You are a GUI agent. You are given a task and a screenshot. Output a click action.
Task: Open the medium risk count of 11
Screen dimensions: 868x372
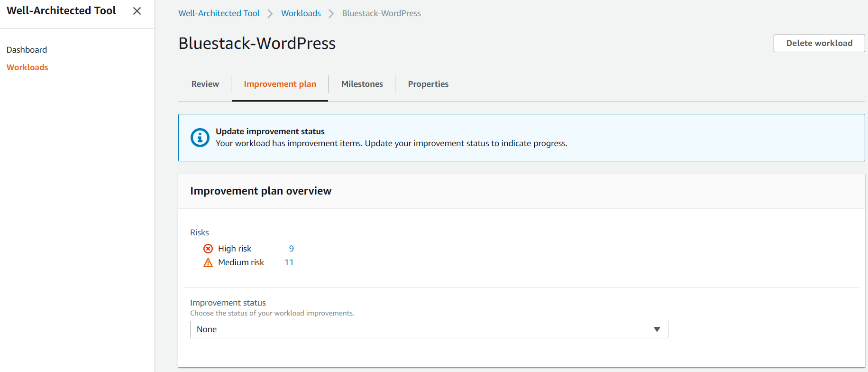point(289,262)
